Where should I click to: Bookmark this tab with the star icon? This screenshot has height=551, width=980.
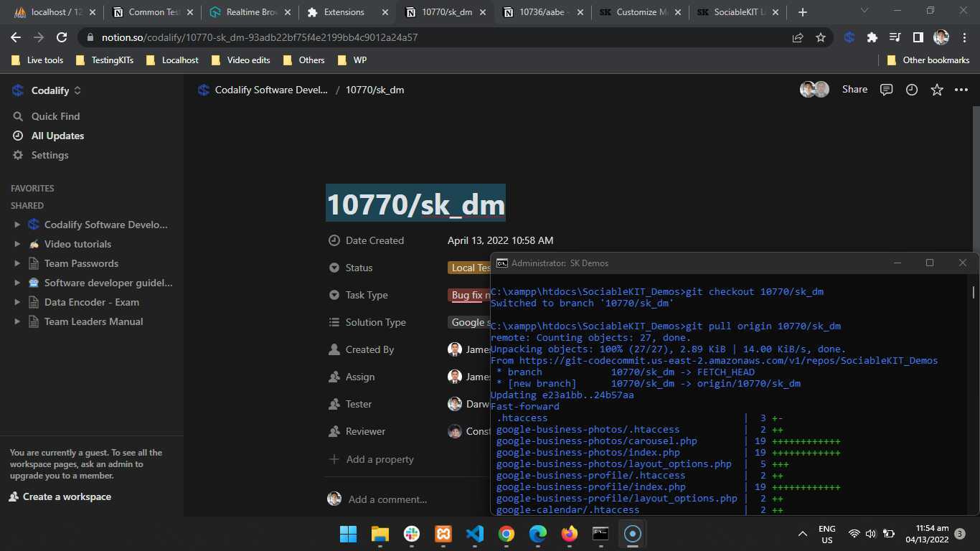[x=821, y=37]
